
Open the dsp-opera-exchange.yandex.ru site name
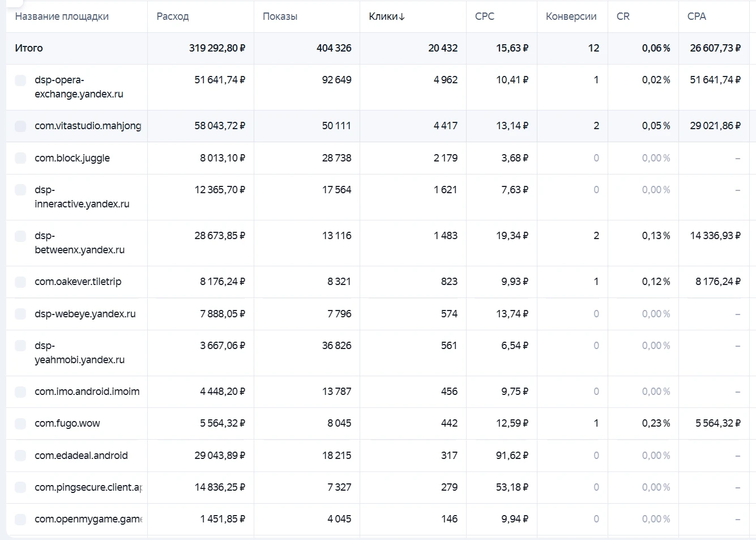(79, 87)
